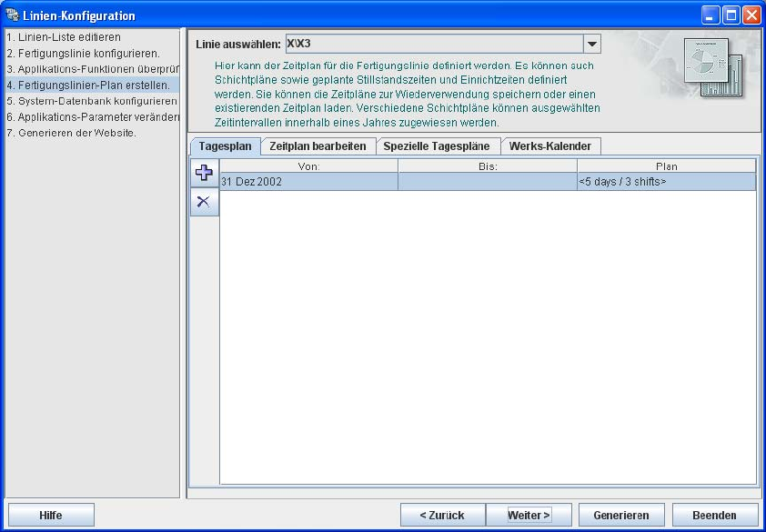Switch to the Zeitplan bearbeiten tab
The image size is (766, 532).
(x=317, y=146)
